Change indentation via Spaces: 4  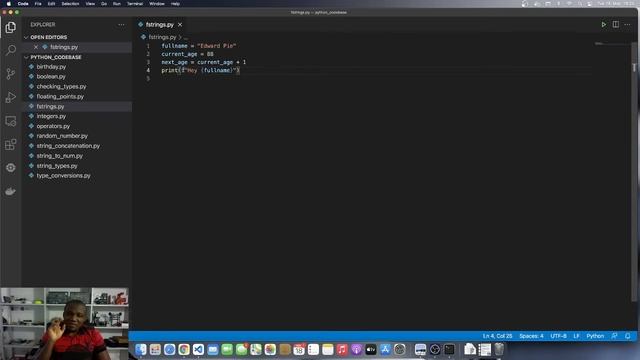[x=531, y=336]
